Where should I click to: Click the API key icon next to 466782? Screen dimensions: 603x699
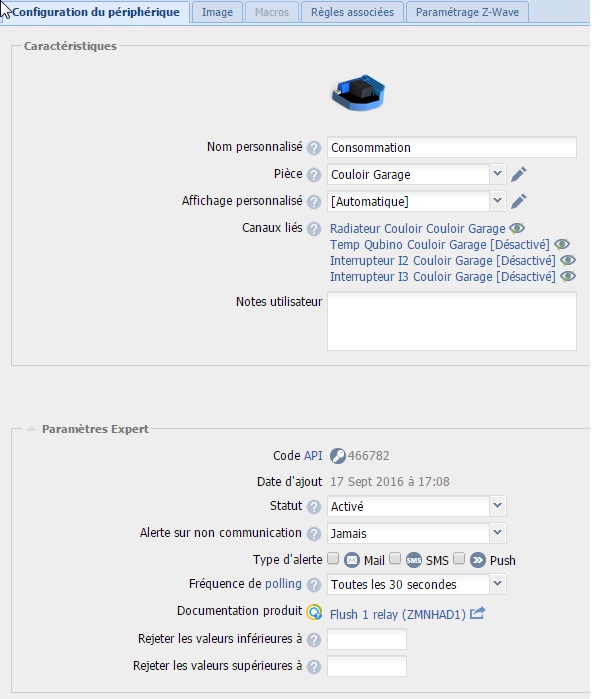pos(337,456)
